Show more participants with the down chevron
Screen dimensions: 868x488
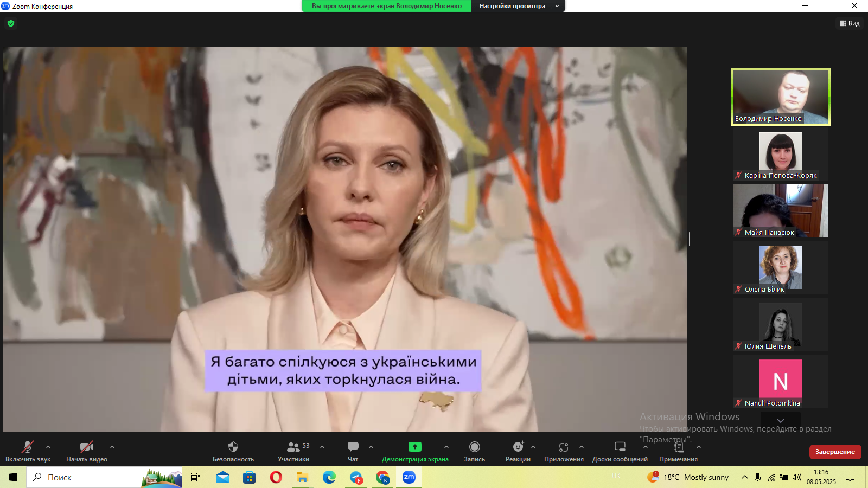click(x=781, y=420)
